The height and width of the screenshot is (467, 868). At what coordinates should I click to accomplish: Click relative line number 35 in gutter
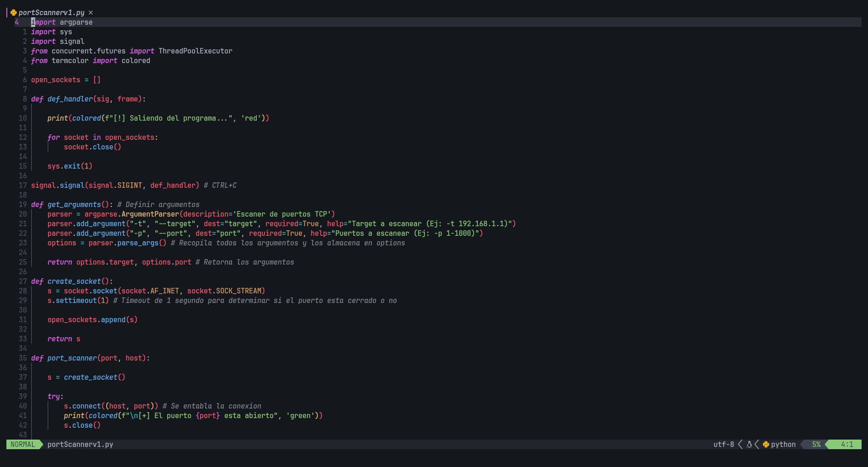[x=23, y=358]
